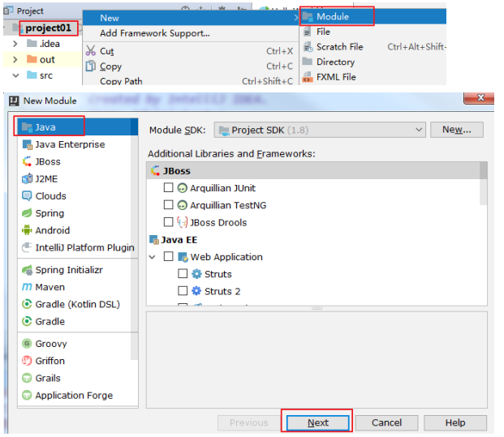
Task: Click the framework description pane
Action: pos(317,360)
